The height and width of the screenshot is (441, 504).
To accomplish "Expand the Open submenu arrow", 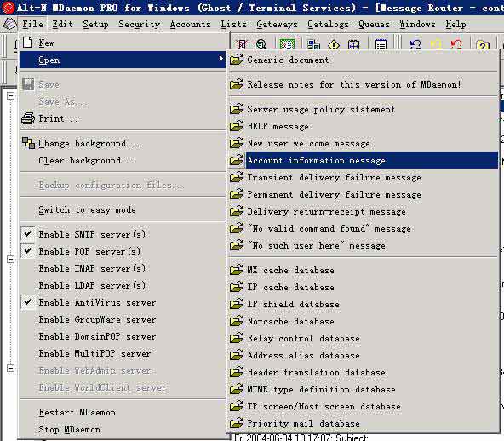I will [220, 59].
